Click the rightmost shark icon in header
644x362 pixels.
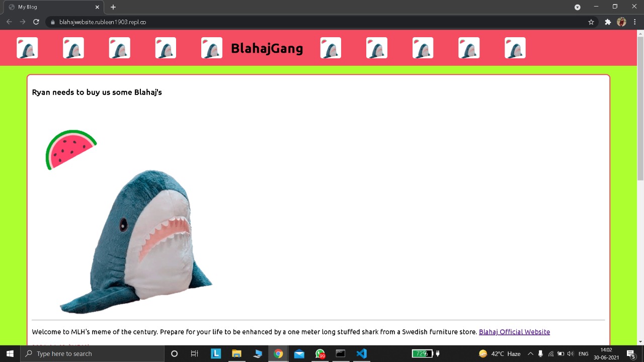coord(515,48)
